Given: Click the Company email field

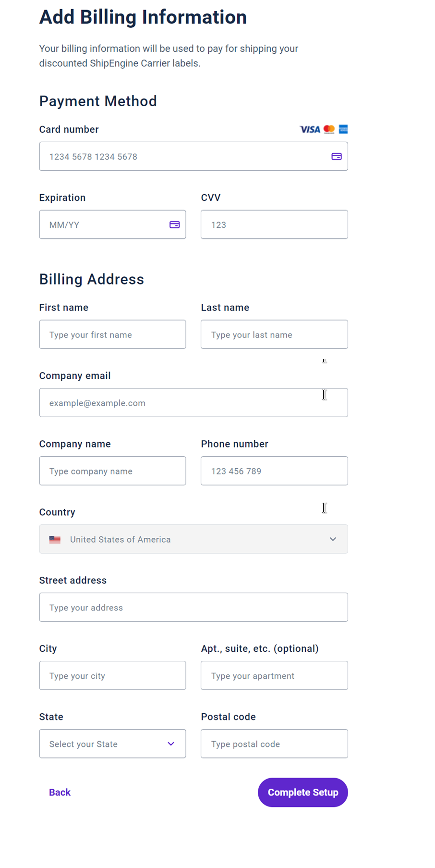Looking at the screenshot, I should click(193, 403).
